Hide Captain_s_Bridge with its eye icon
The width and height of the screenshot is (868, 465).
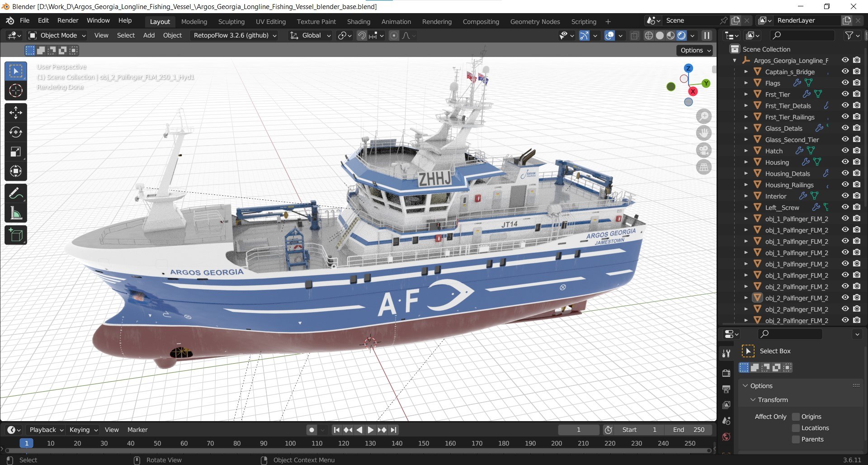coord(845,71)
